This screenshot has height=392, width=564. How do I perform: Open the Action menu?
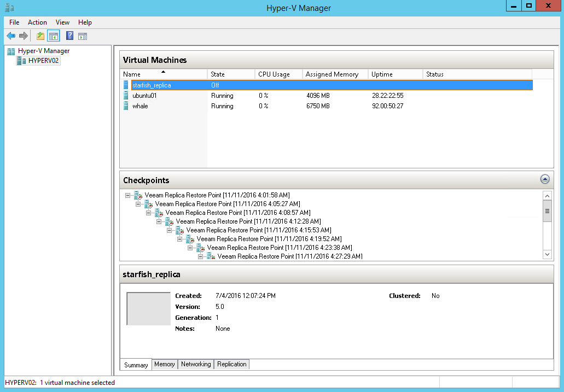[37, 22]
